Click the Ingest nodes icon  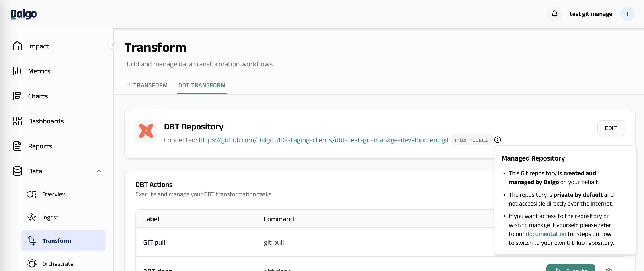(x=31, y=217)
